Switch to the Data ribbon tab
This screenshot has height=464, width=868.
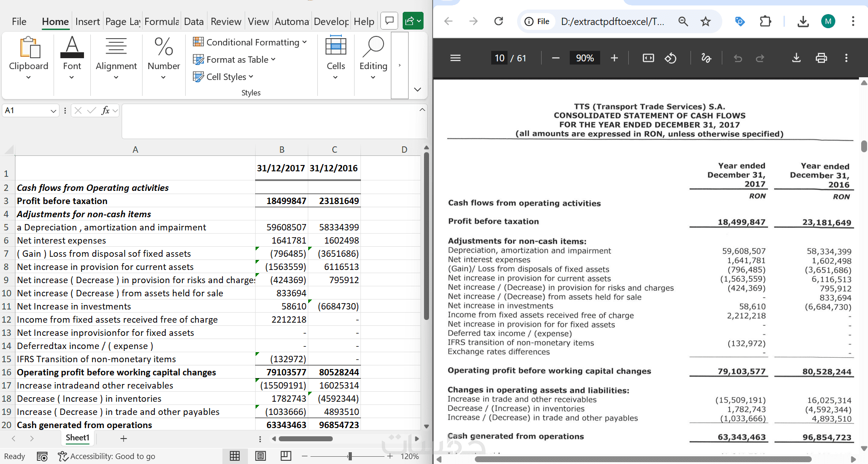tap(194, 21)
